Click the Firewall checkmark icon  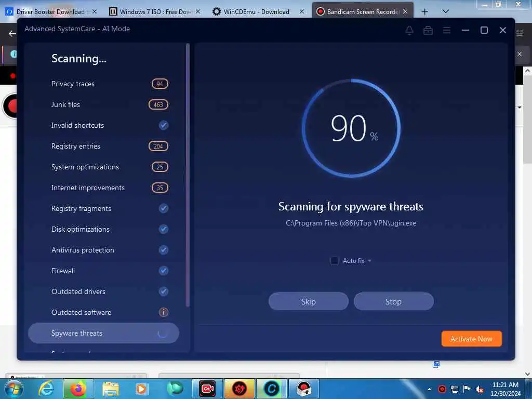click(164, 271)
